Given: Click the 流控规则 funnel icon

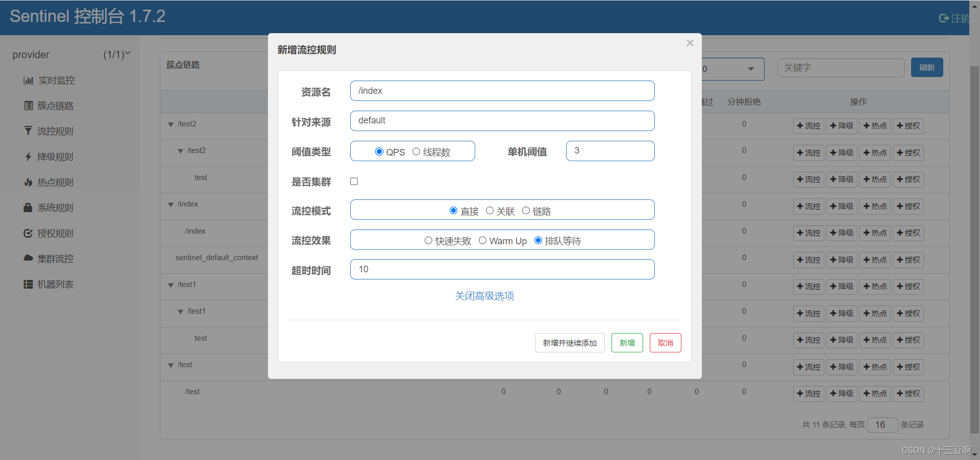Looking at the screenshot, I should pos(28,131).
